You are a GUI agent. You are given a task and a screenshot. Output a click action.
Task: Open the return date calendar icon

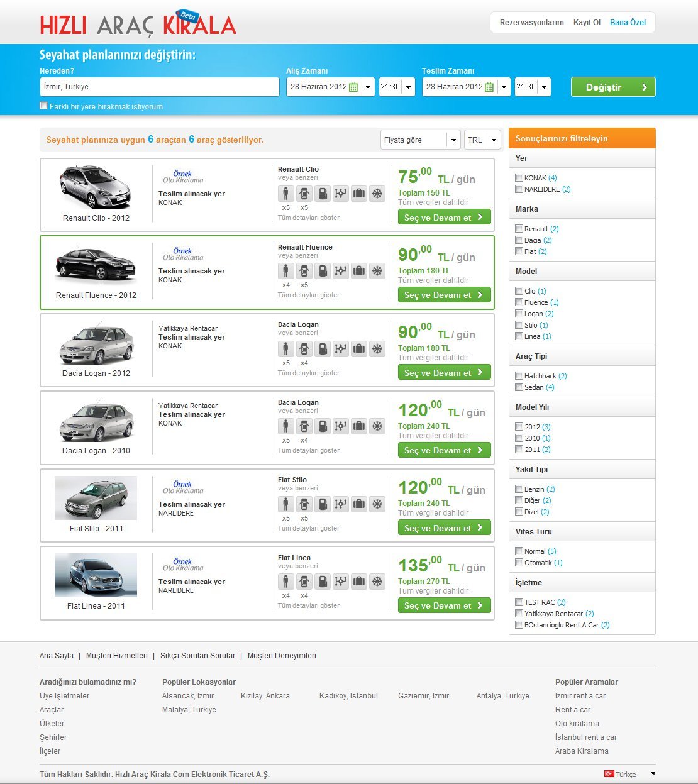(489, 87)
